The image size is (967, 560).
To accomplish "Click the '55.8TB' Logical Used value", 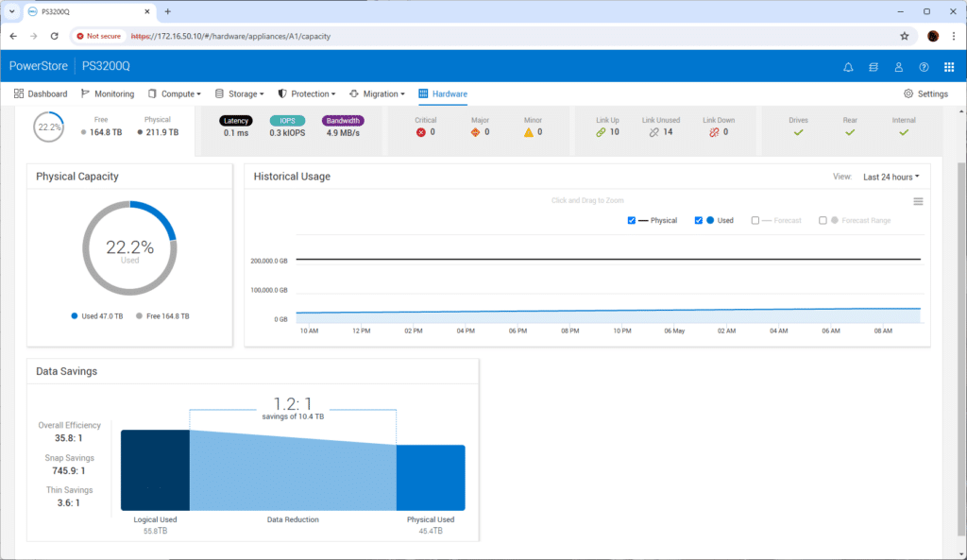I will (156, 531).
